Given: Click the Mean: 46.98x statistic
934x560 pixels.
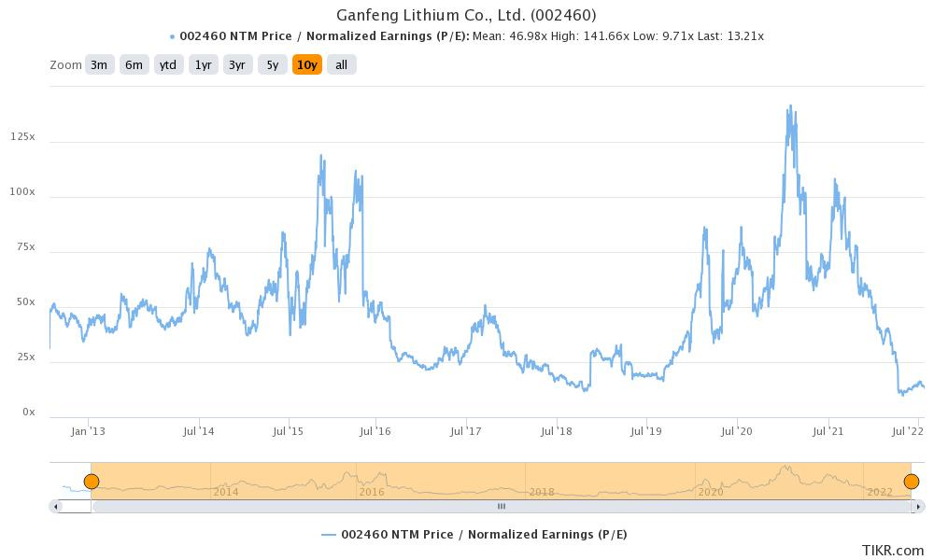Looking at the screenshot, I should tap(510, 36).
